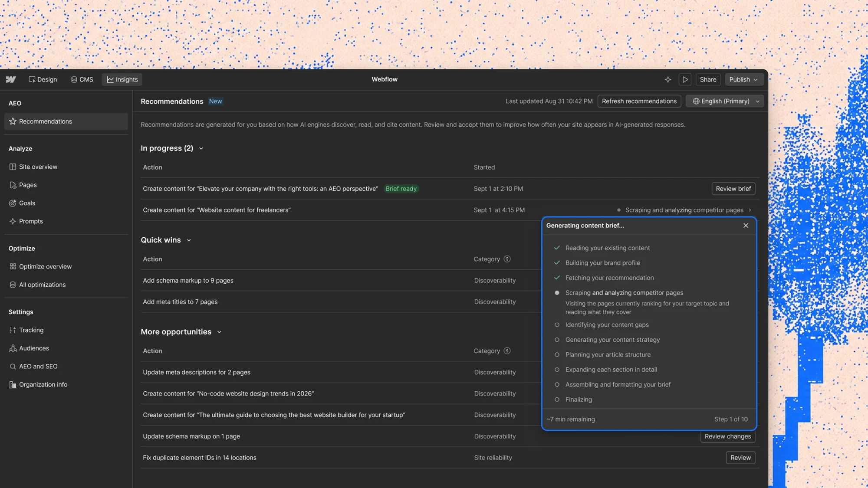Open Goals in the sidebar
The width and height of the screenshot is (868, 488).
[66, 203]
